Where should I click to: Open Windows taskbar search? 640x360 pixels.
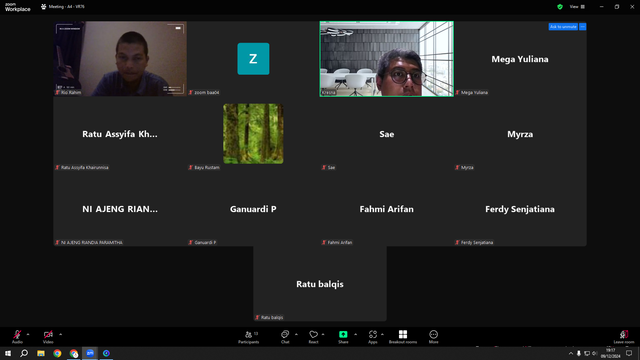click(x=24, y=353)
